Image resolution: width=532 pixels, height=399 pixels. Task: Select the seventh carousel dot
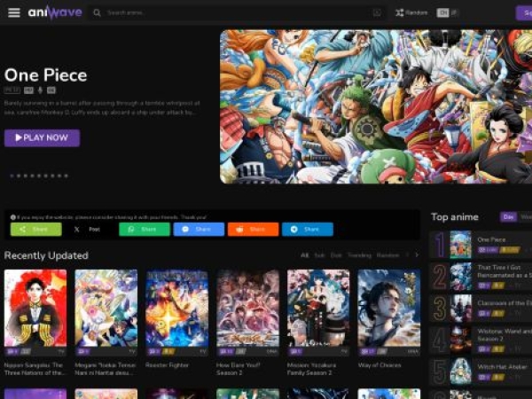[52, 176]
